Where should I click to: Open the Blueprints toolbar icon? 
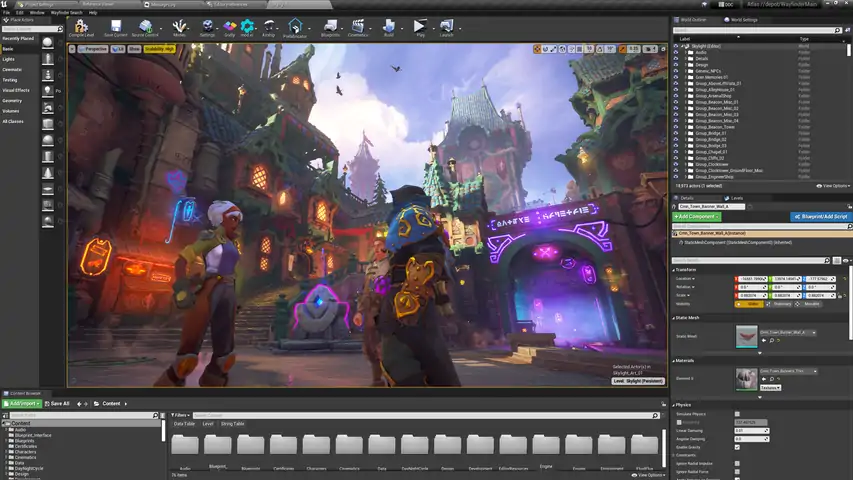pyautogui.click(x=330, y=27)
